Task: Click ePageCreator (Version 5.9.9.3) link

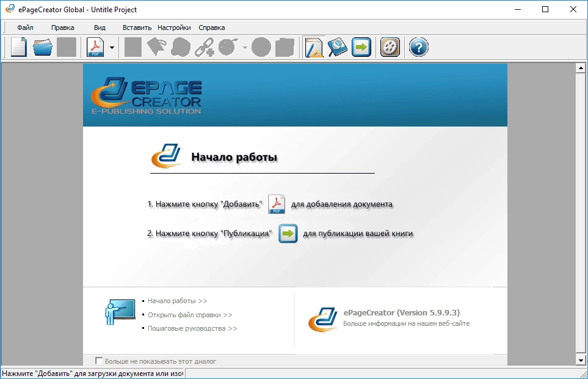Action: tap(402, 312)
